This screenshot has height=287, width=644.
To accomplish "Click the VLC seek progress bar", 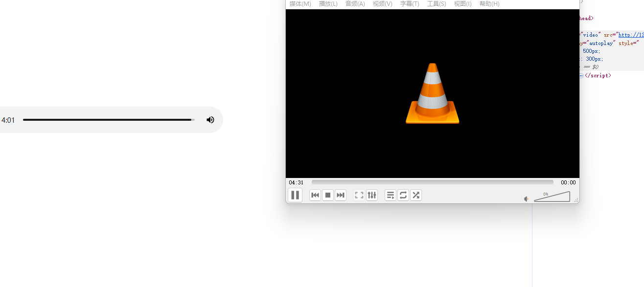I will 432,182.
